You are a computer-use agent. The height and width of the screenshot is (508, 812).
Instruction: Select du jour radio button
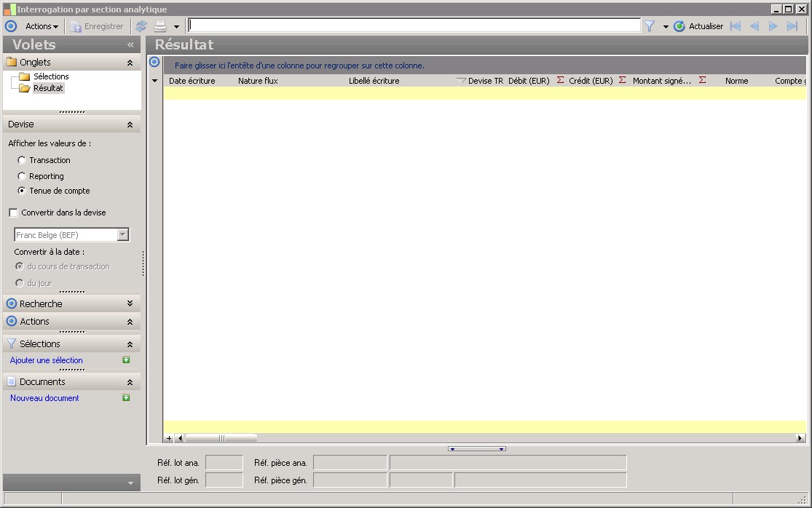pyautogui.click(x=20, y=283)
